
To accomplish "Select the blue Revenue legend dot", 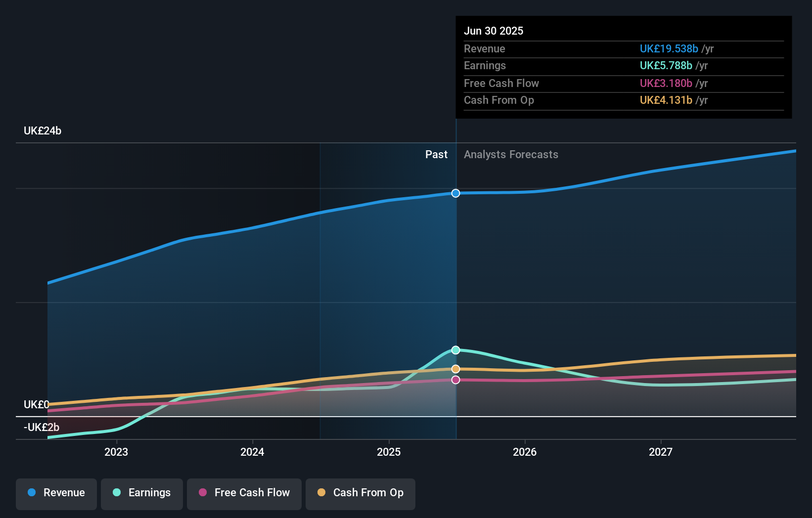I will pos(31,493).
